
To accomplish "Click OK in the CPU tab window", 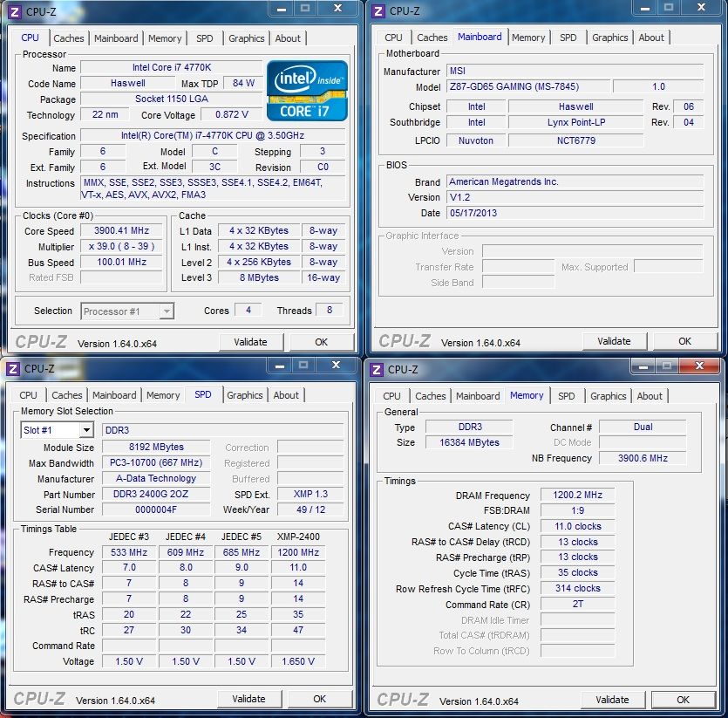I will (322, 342).
